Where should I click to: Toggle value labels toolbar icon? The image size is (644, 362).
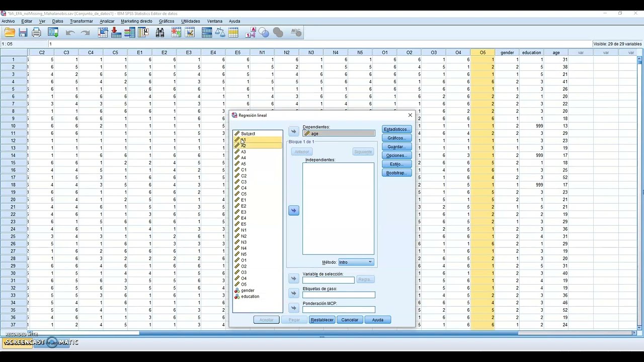[x=251, y=33]
